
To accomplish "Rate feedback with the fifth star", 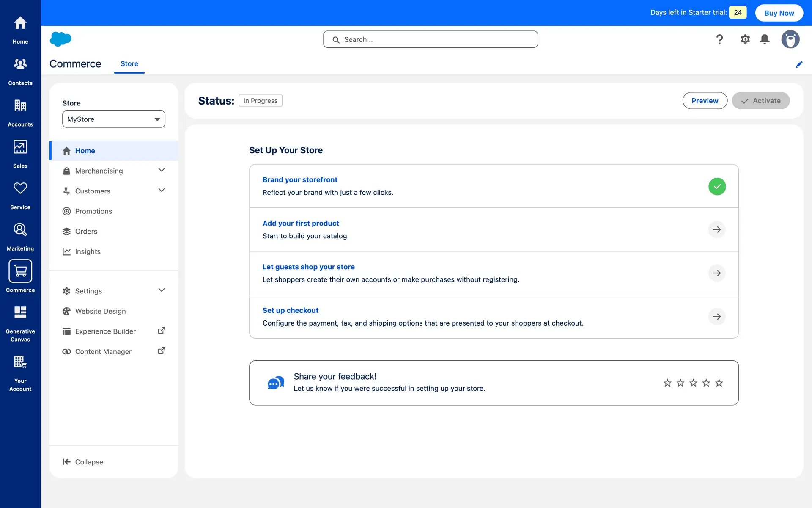I will [x=719, y=383].
